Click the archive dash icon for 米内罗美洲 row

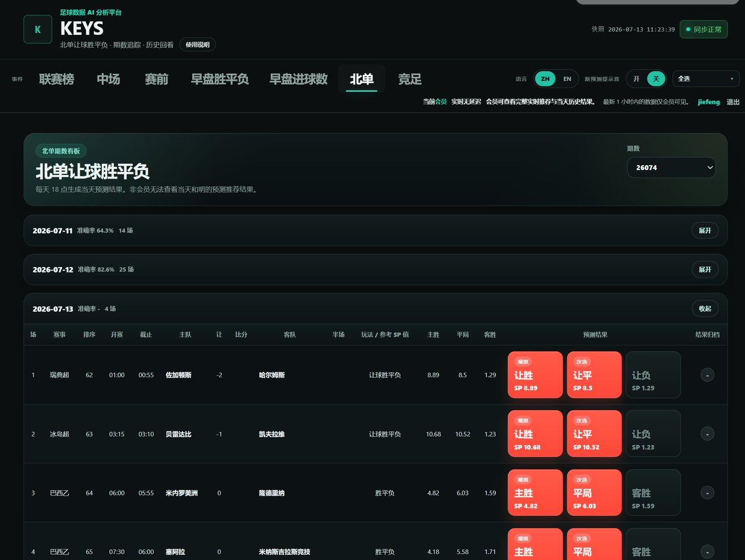point(707,493)
